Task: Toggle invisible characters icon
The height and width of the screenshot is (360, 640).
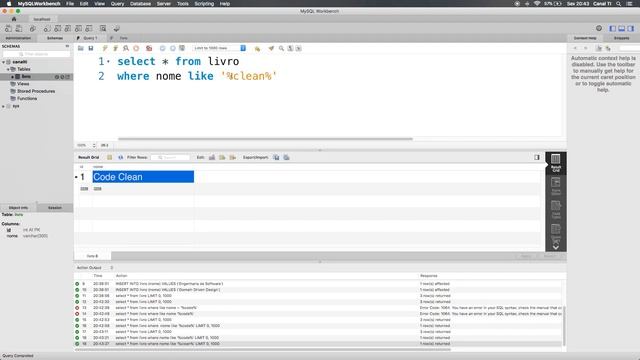Action: (x=290, y=49)
